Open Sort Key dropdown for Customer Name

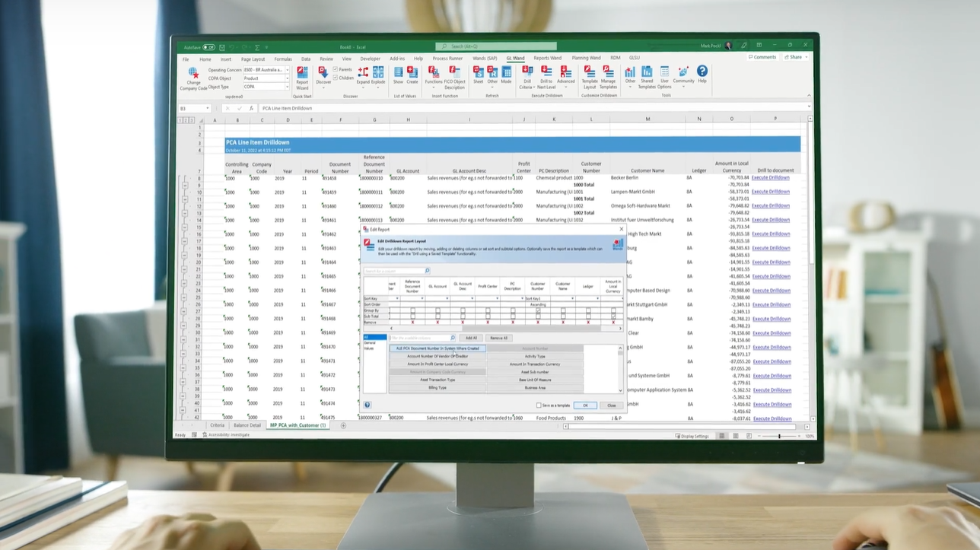point(573,298)
